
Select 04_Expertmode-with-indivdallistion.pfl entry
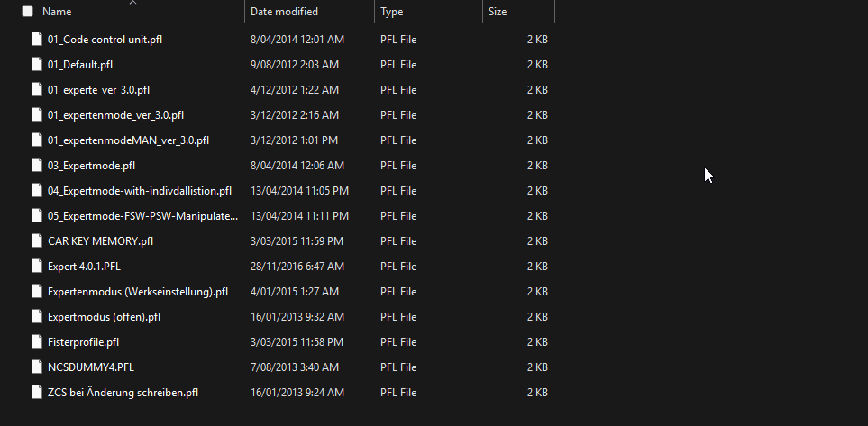[x=140, y=191]
